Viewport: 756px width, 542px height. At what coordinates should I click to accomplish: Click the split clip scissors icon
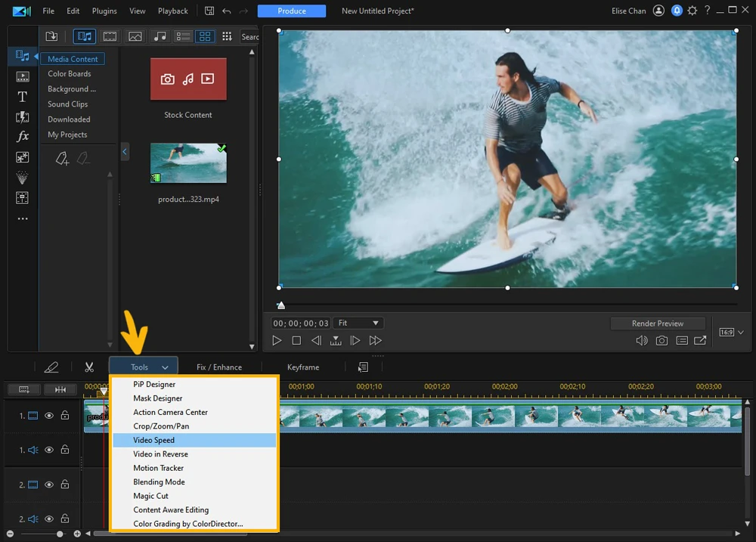pos(89,367)
